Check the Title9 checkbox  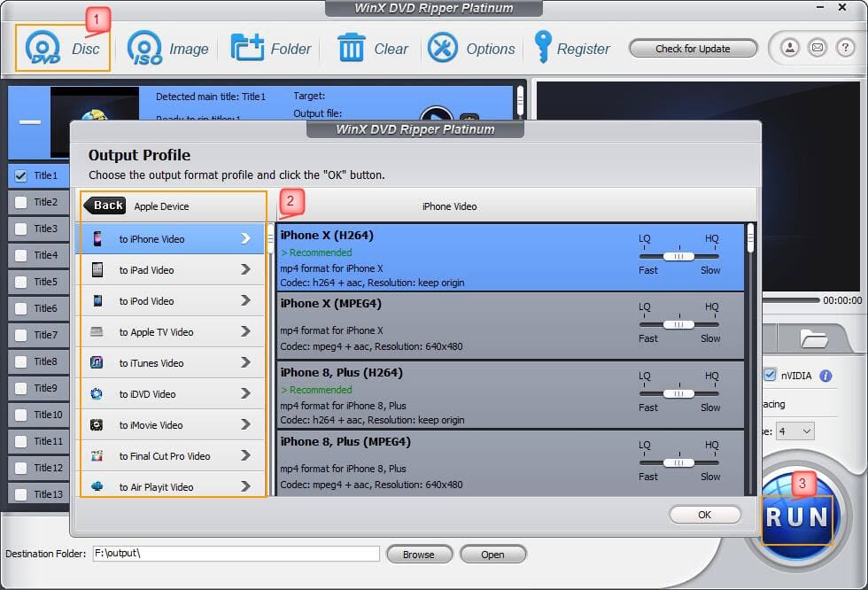(21, 389)
